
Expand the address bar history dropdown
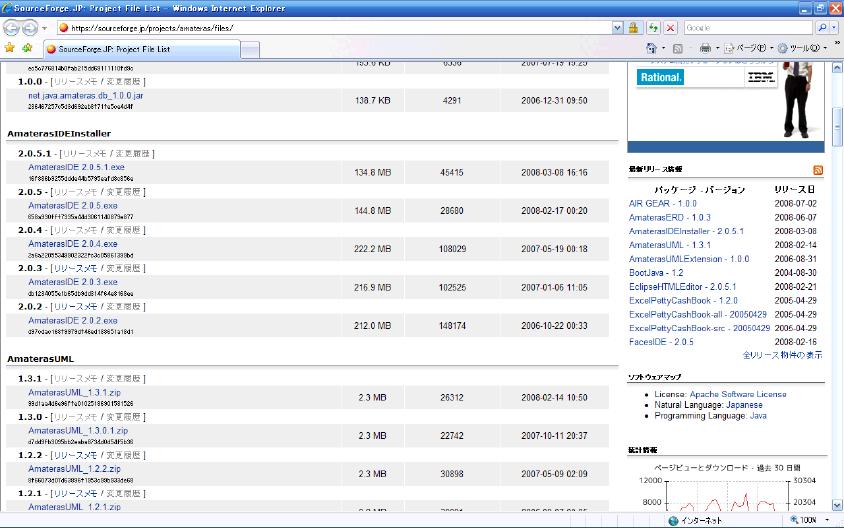[617, 27]
